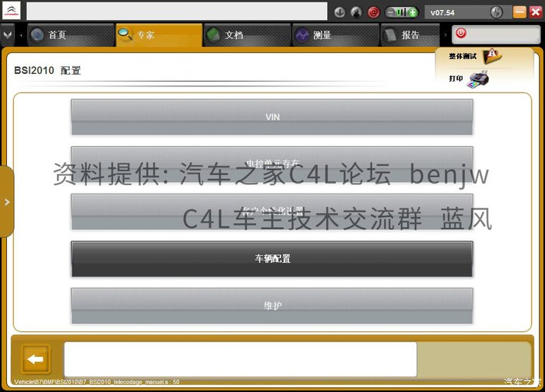Expand the left side panel chevron
Viewport: 545px width, 392px height.
pyautogui.click(x=7, y=202)
